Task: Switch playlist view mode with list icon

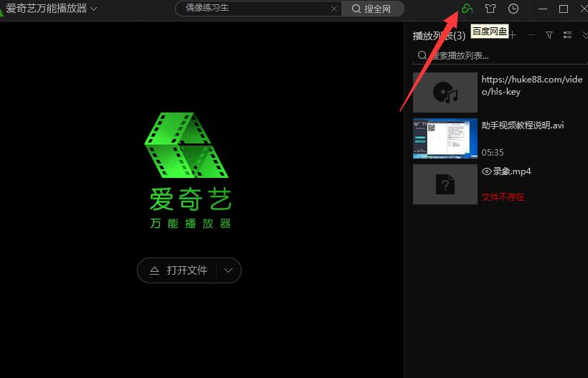Action: tap(568, 35)
